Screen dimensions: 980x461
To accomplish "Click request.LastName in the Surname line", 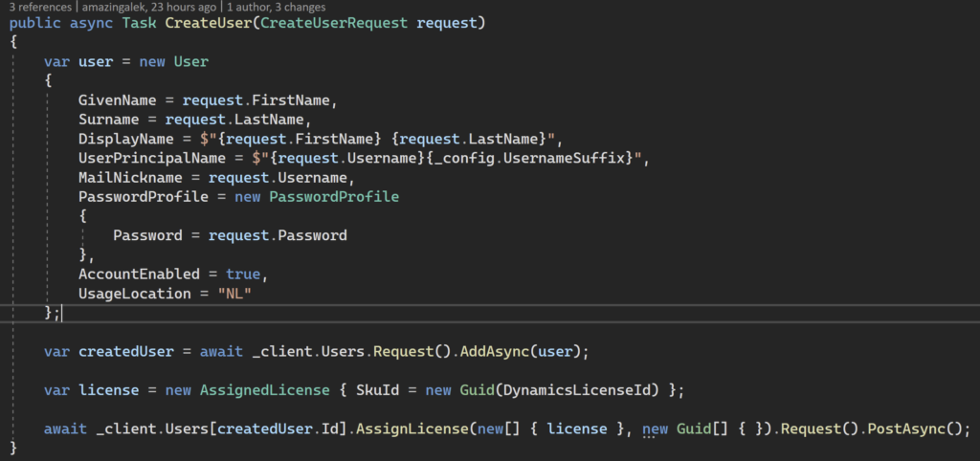I will point(234,120).
